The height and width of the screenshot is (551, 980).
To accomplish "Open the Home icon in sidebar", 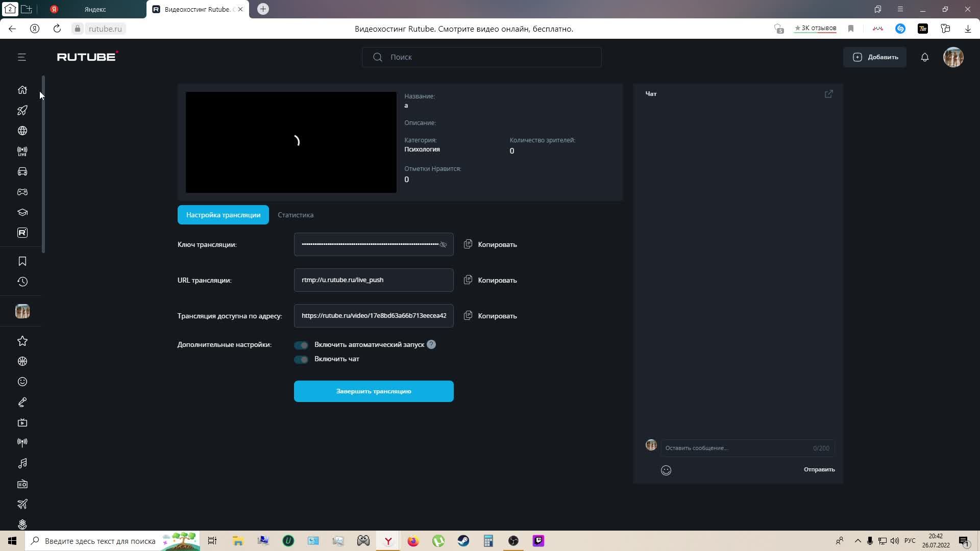I will [22, 90].
